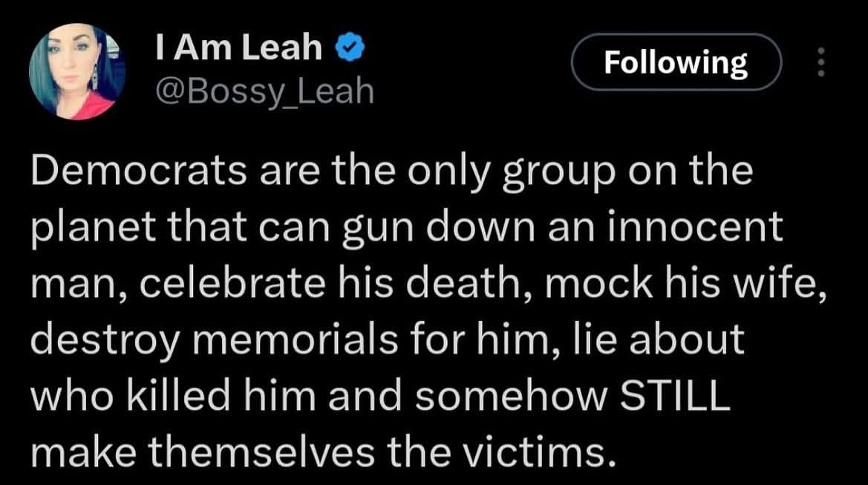Click the word somehow in the tweet
The width and height of the screenshot is (868, 485).
[510, 396]
